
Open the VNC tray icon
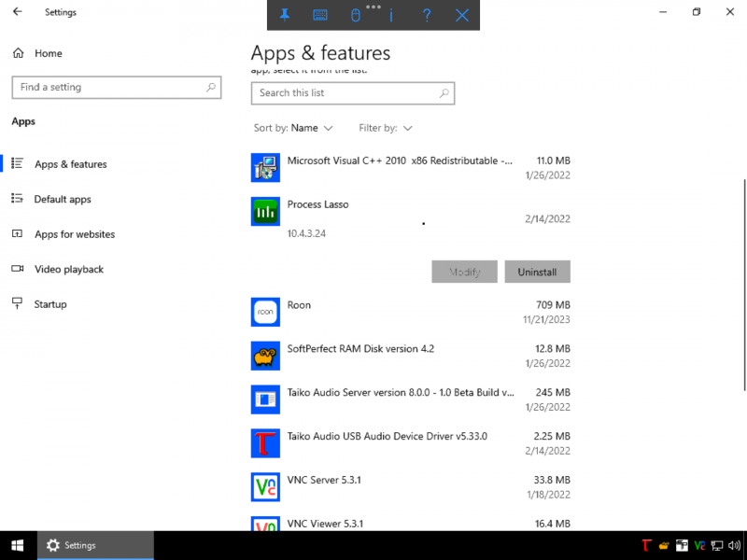(x=699, y=546)
